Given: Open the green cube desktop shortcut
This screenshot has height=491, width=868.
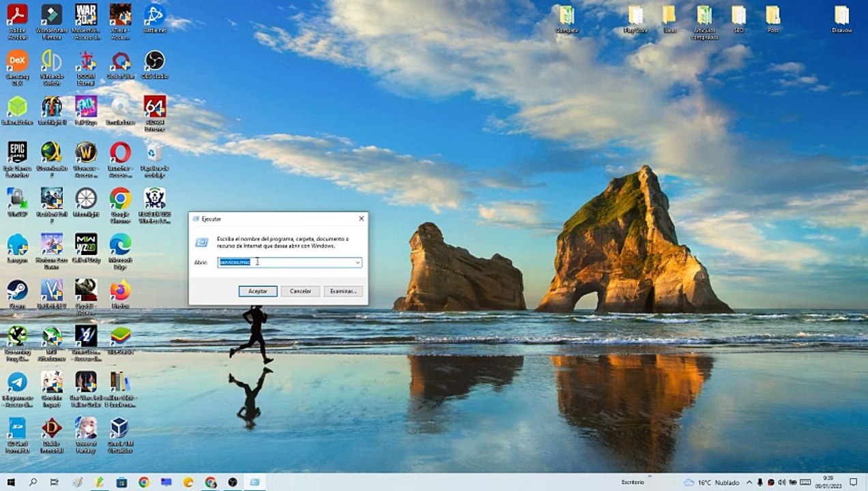Looking at the screenshot, I should (17, 110).
